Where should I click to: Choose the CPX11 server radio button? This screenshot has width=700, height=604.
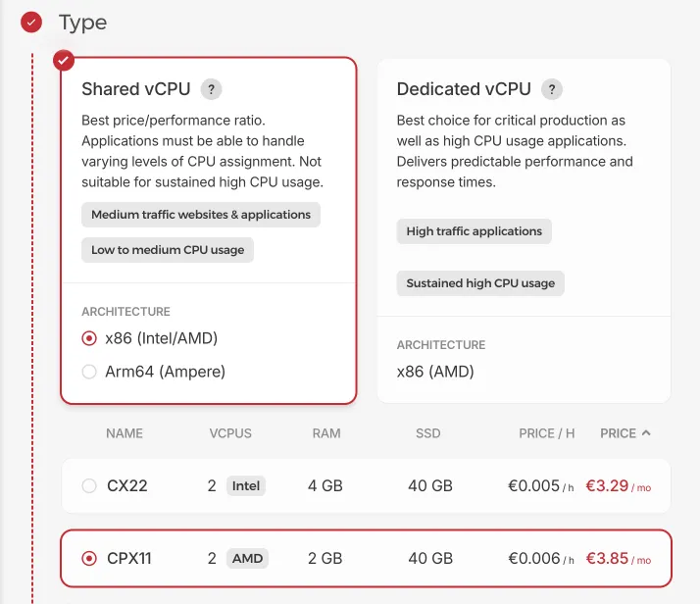89,558
